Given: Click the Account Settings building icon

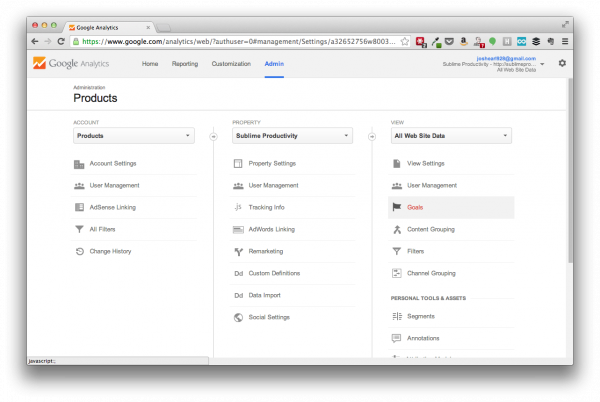Looking at the screenshot, I should click(x=79, y=164).
